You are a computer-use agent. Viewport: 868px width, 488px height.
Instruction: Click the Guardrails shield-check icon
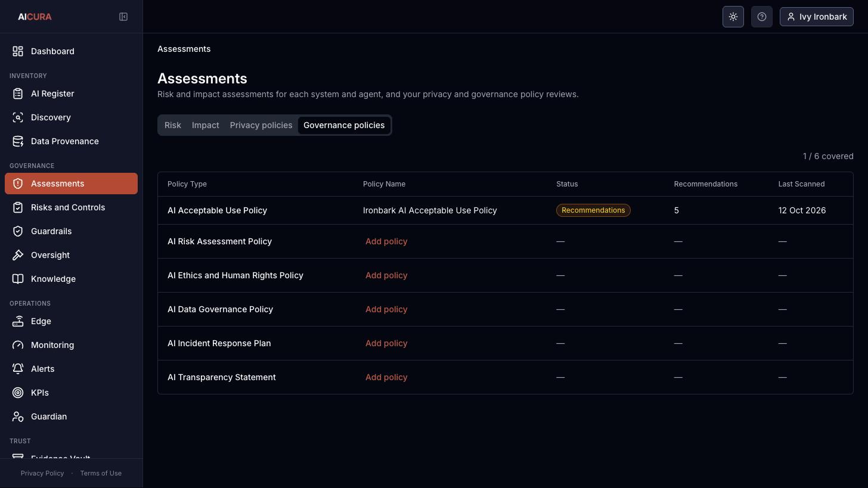click(18, 231)
